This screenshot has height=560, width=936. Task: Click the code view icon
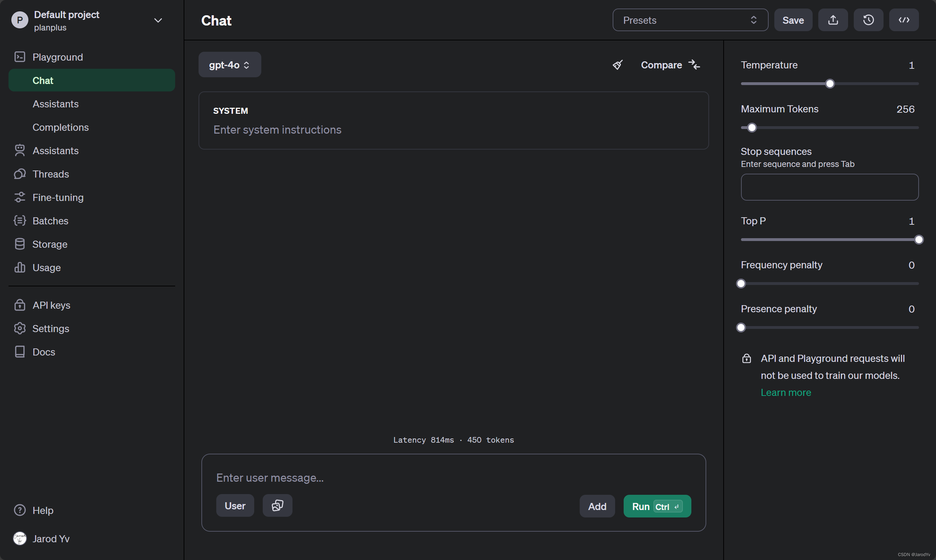tap(905, 19)
